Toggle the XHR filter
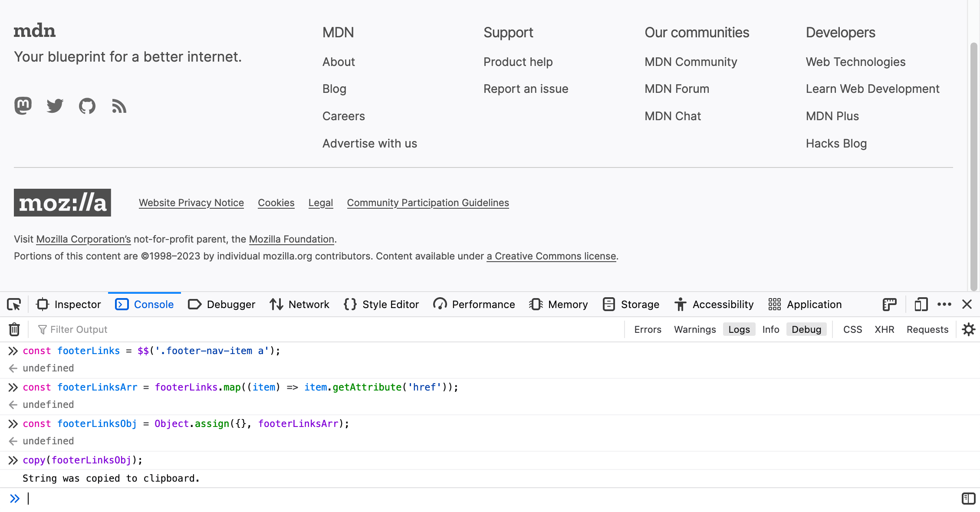The image size is (980, 512). (x=885, y=329)
